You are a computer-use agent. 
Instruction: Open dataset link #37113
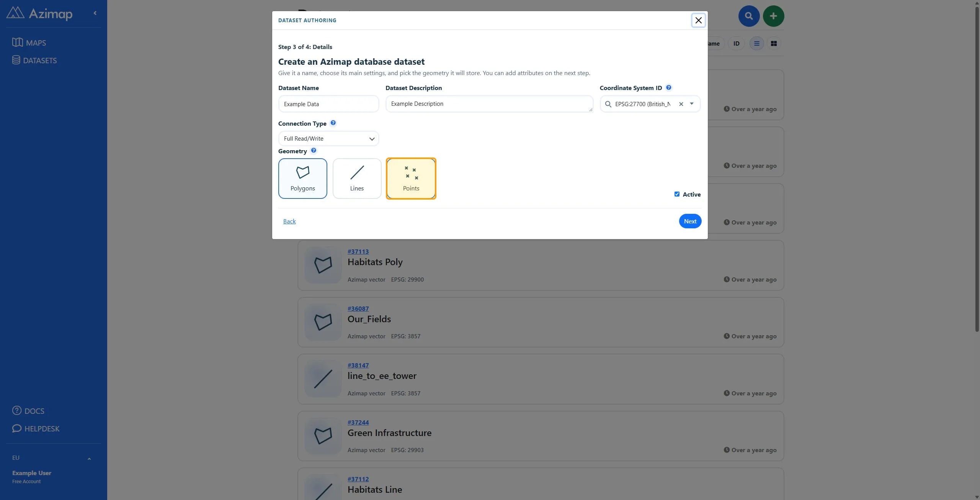(358, 251)
